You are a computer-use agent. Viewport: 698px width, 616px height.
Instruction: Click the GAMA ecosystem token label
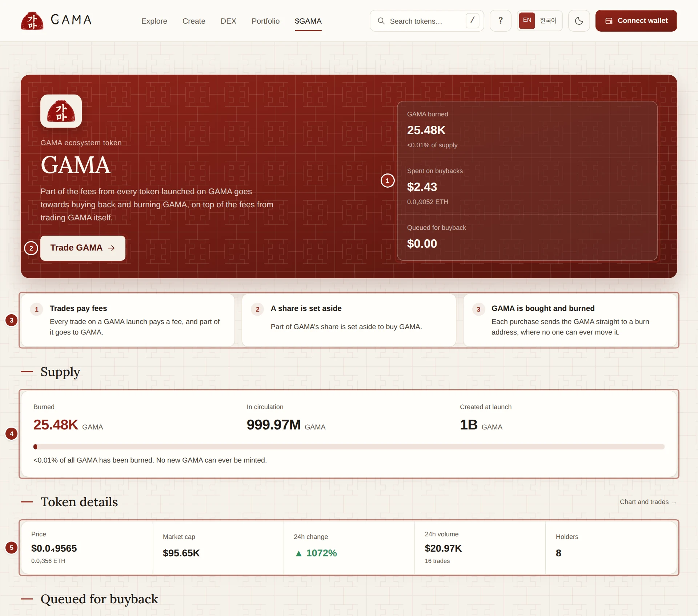[x=81, y=143]
